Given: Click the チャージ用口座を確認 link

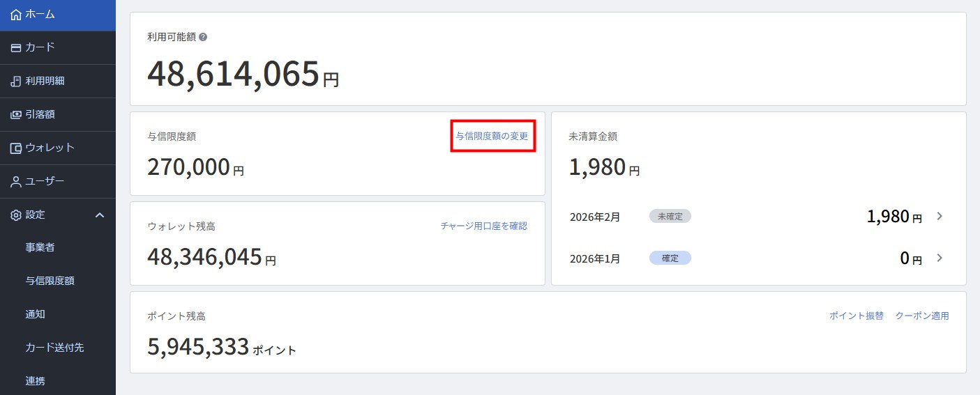Looking at the screenshot, I should point(484,226).
